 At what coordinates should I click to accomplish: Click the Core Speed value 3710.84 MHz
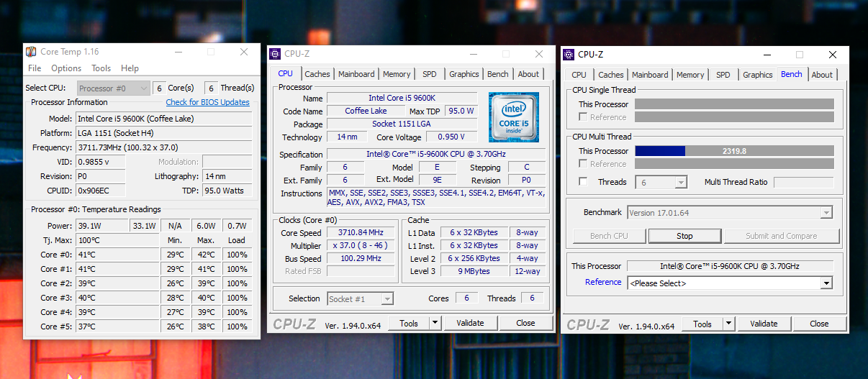(361, 233)
